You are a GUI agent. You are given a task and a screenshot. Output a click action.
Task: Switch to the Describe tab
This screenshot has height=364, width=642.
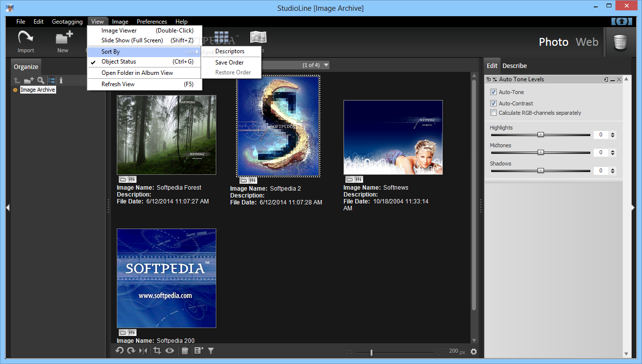(514, 66)
